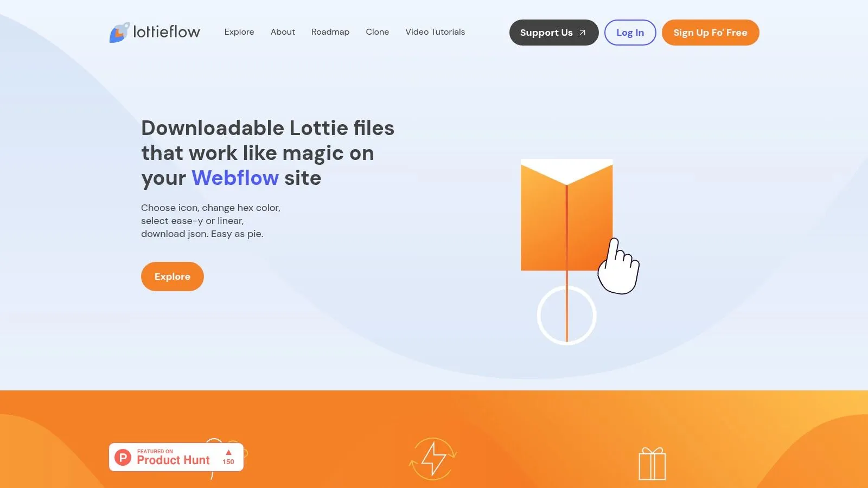Click the Product Hunt upvote triangle
This screenshot has height=488, width=868.
(228, 452)
